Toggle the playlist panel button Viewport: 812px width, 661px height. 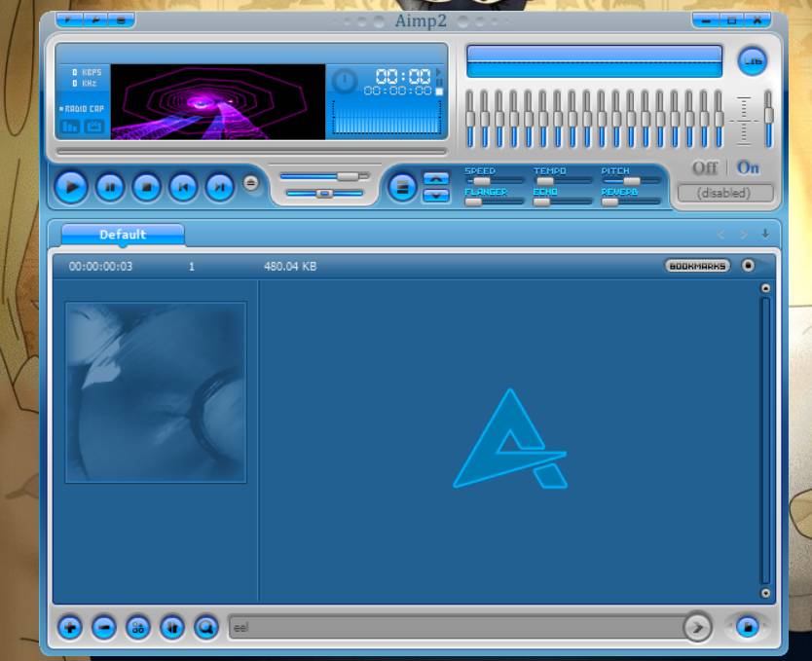click(402, 187)
